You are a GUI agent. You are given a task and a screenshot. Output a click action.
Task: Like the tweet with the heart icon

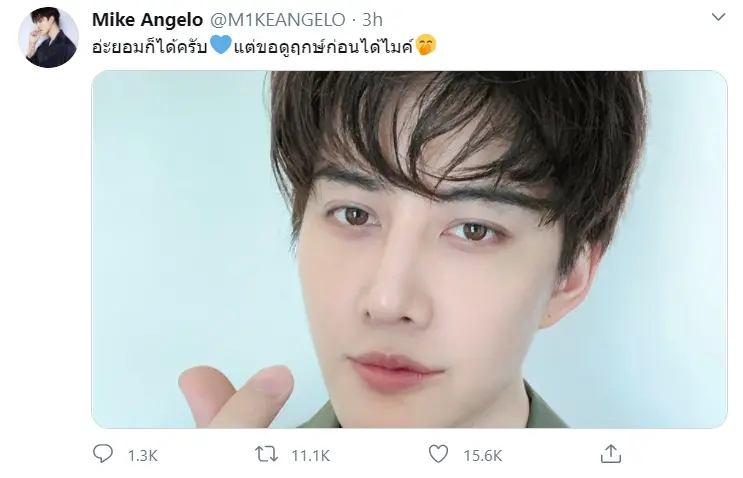coord(438,454)
